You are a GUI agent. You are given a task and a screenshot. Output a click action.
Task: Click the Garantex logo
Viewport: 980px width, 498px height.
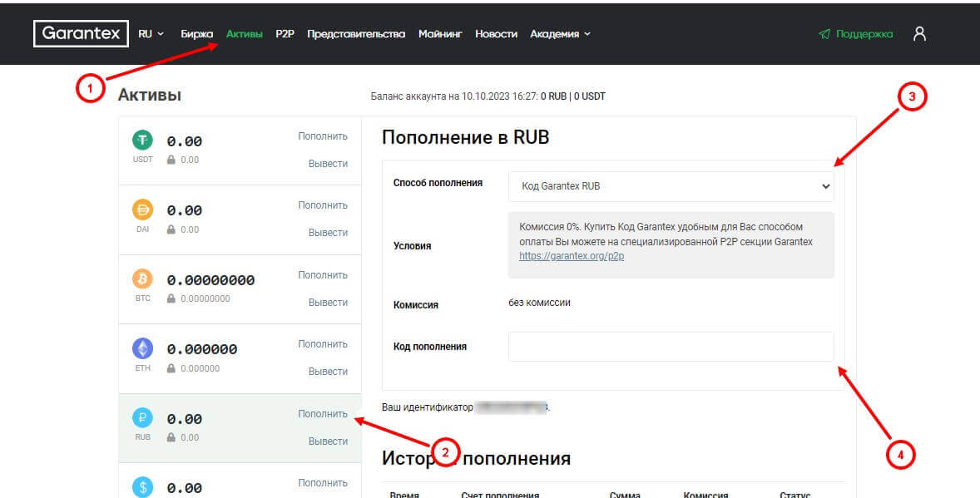click(81, 33)
